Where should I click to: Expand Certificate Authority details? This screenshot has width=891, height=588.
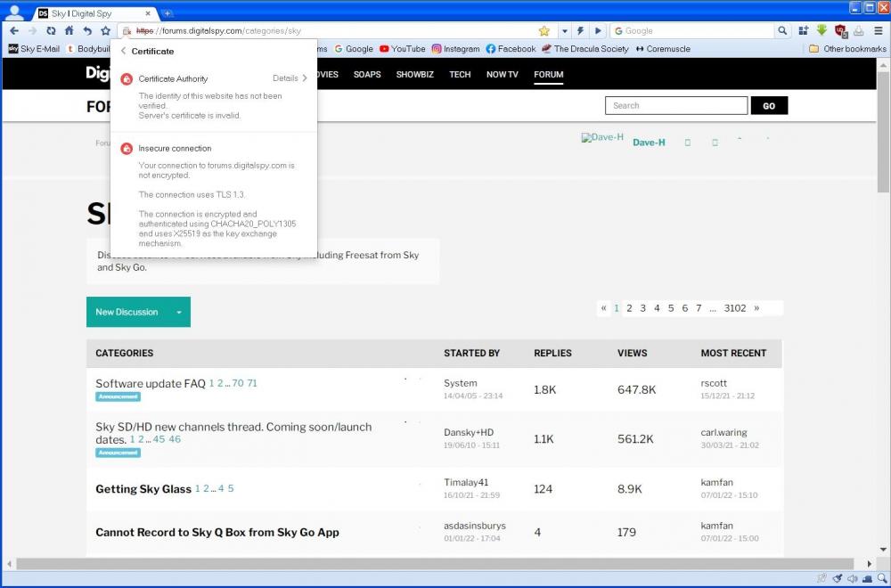point(290,78)
